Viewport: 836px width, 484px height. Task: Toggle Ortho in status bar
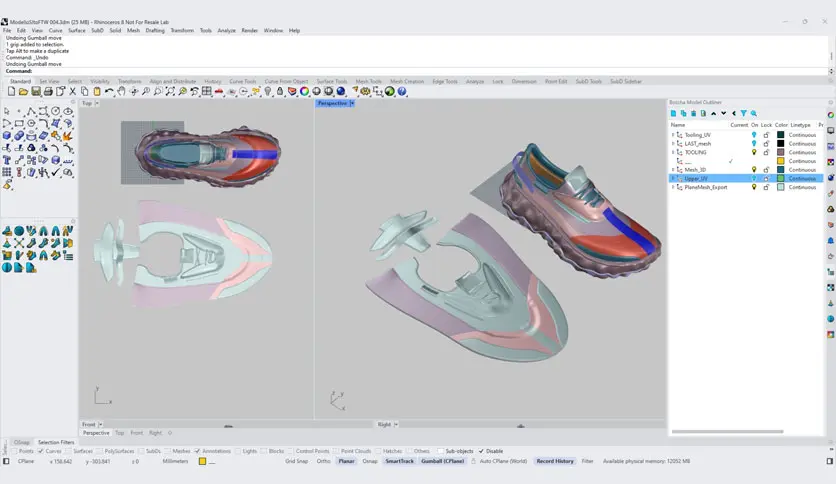pyautogui.click(x=324, y=461)
